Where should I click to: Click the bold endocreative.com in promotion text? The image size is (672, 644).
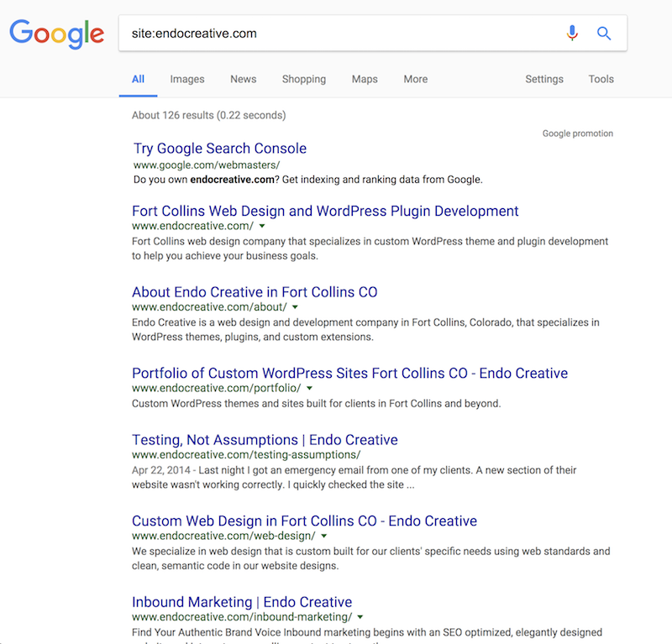(233, 180)
